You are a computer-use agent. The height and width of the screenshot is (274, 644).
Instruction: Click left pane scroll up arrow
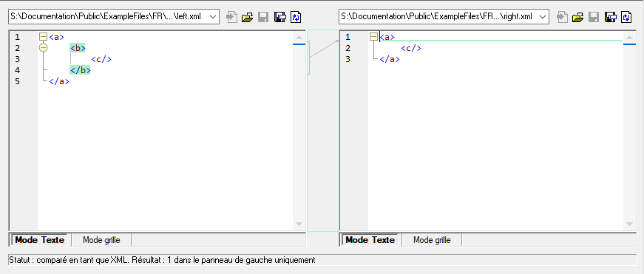pyautogui.click(x=299, y=38)
